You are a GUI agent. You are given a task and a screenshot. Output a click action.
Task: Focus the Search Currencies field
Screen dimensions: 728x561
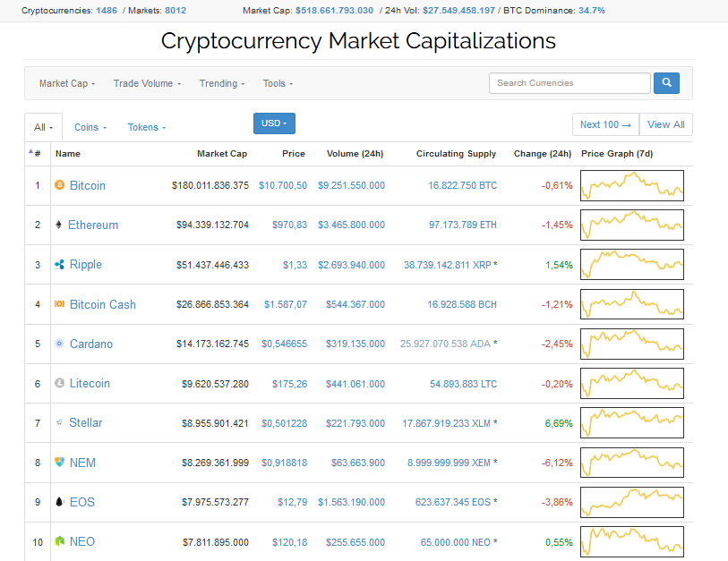[x=570, y=83]
